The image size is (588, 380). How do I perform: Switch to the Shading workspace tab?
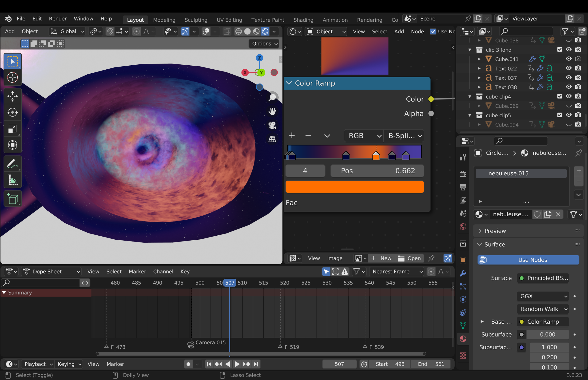[303, 20]
